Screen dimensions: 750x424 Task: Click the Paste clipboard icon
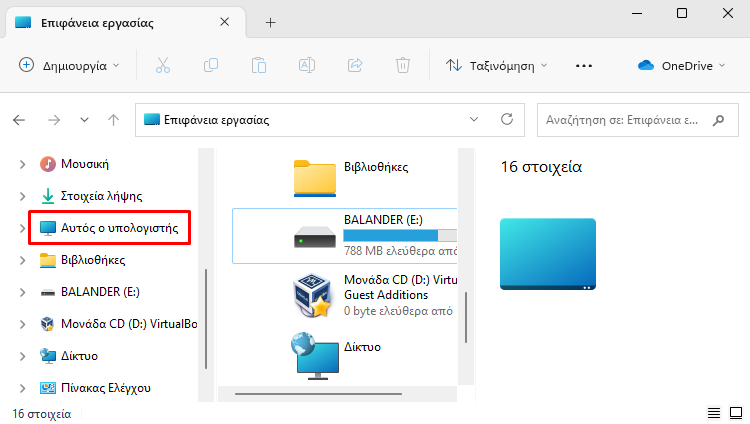[259, 65]
